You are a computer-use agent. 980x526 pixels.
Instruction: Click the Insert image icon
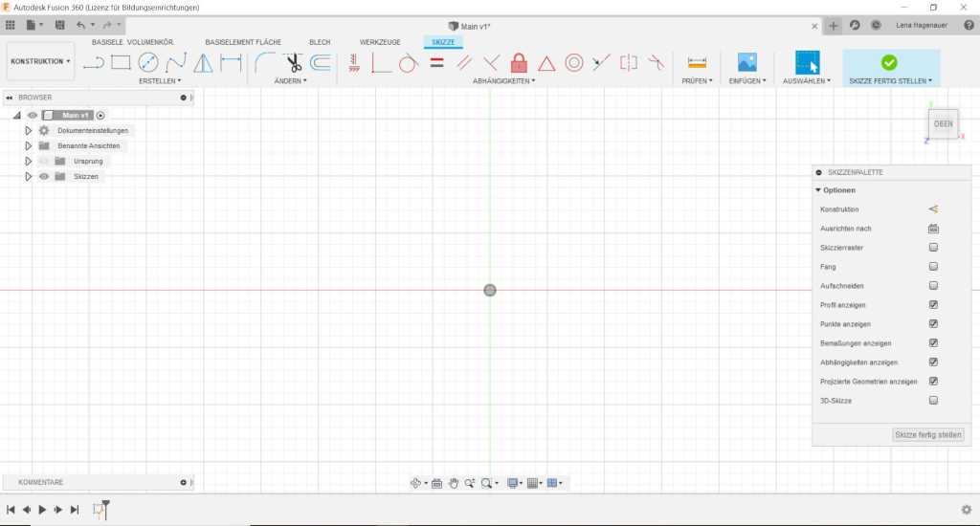[746, 62]
